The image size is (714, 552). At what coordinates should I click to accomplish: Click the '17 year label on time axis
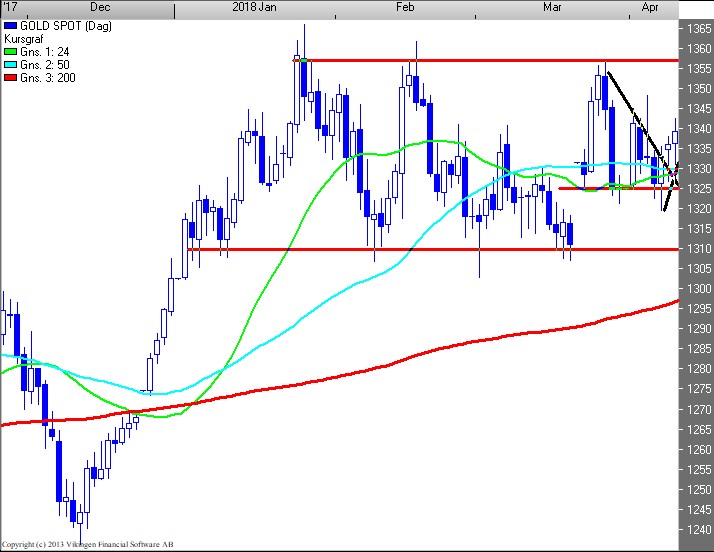tap(8, 7)
